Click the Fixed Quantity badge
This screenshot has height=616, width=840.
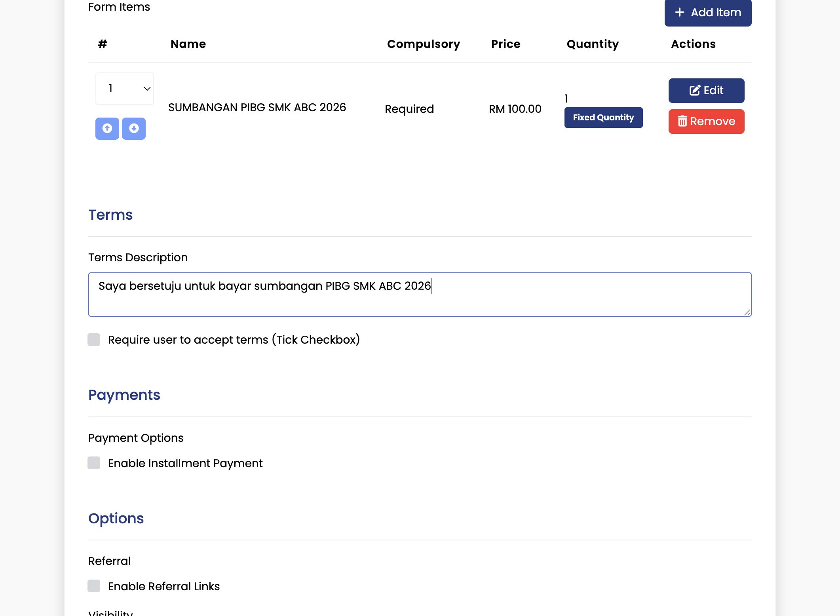pyautogui.click(x=603, y=118)
